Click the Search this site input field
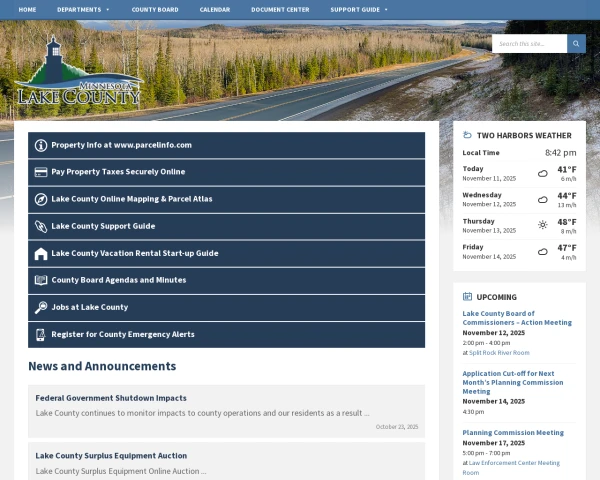 pos(530,44)
